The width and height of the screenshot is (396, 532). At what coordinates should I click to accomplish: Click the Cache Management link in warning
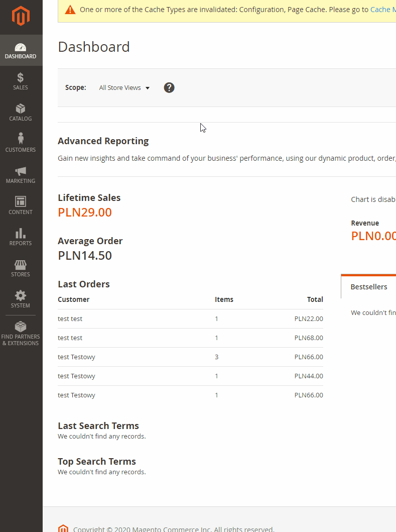[382, 10]
